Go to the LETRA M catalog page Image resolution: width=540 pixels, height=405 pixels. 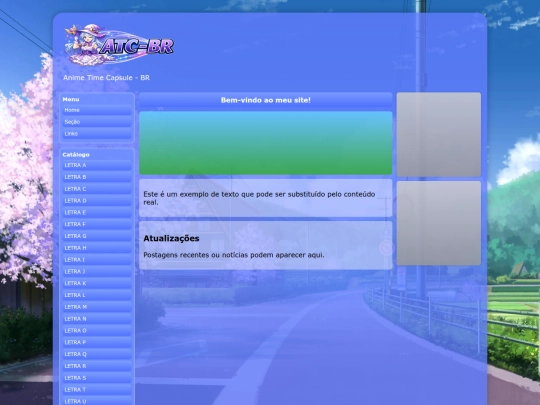point(97,307)
